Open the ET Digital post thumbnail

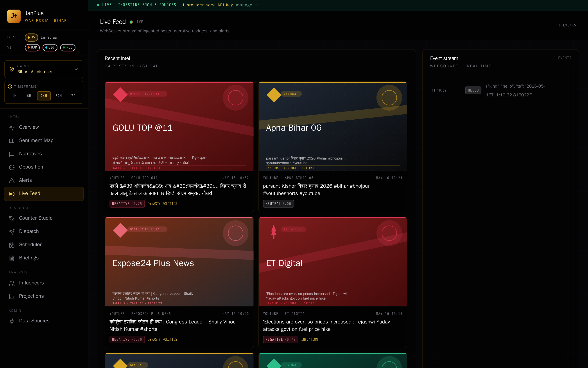[x=333, y=262]
